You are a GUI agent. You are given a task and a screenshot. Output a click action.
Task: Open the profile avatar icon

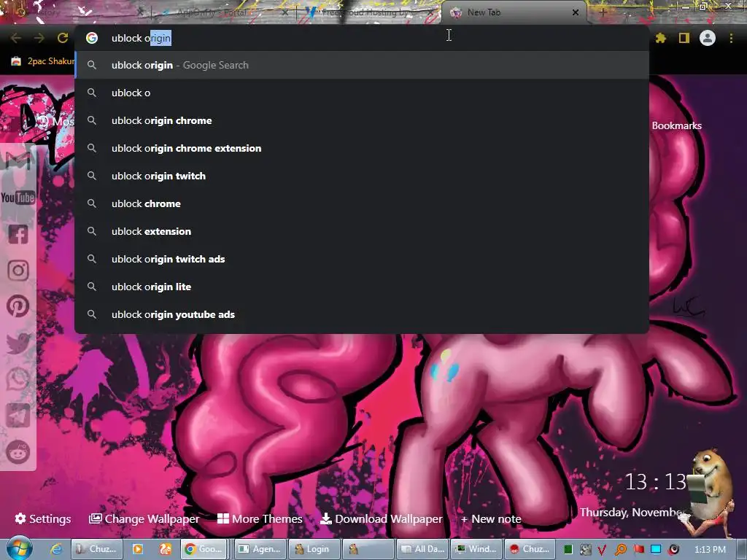(708, 38)
